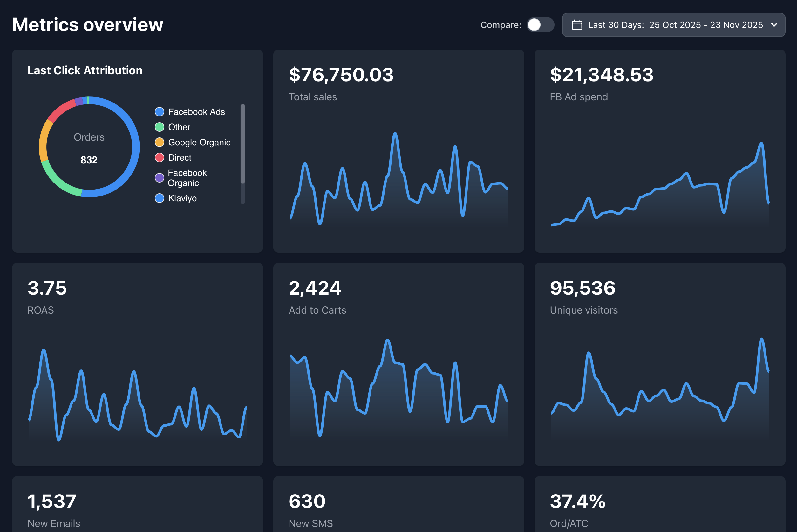Toggle the Compare switch on
This screenshot has height=532, width=797.
click(x=540, y=25)
